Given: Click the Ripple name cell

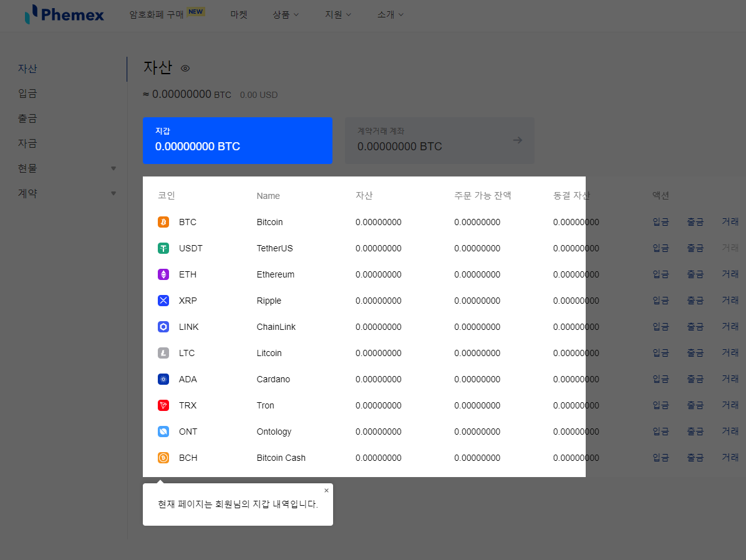Looking at the screenshot, I should [269, 301].
